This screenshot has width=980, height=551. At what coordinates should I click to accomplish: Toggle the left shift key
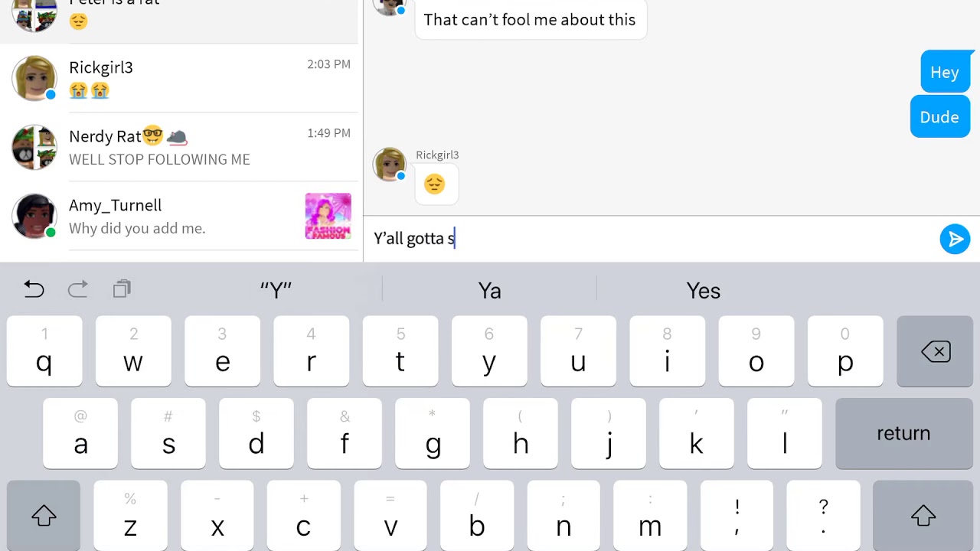click(x=44, y=516)
